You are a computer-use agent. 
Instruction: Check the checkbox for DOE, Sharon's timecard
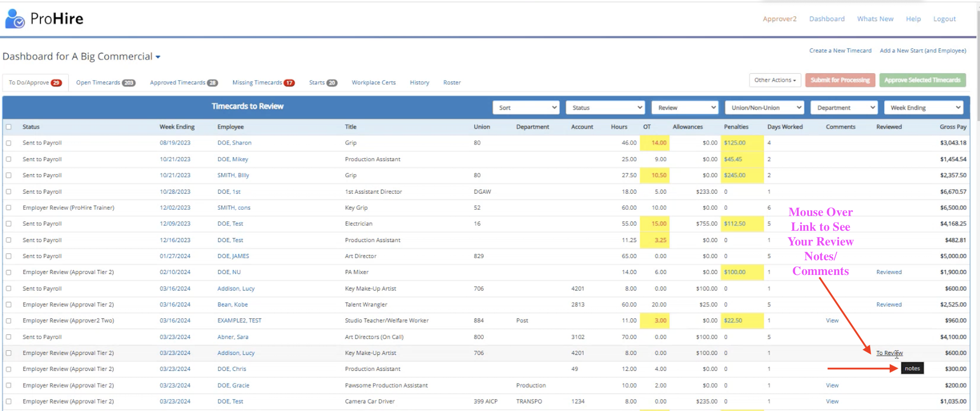point(9,143)
